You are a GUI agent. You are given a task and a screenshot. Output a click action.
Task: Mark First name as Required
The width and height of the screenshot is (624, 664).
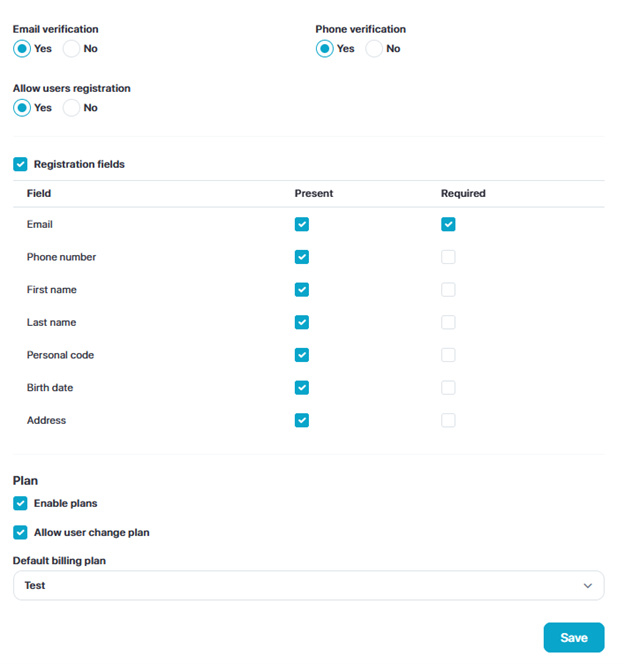coord(448,290)
